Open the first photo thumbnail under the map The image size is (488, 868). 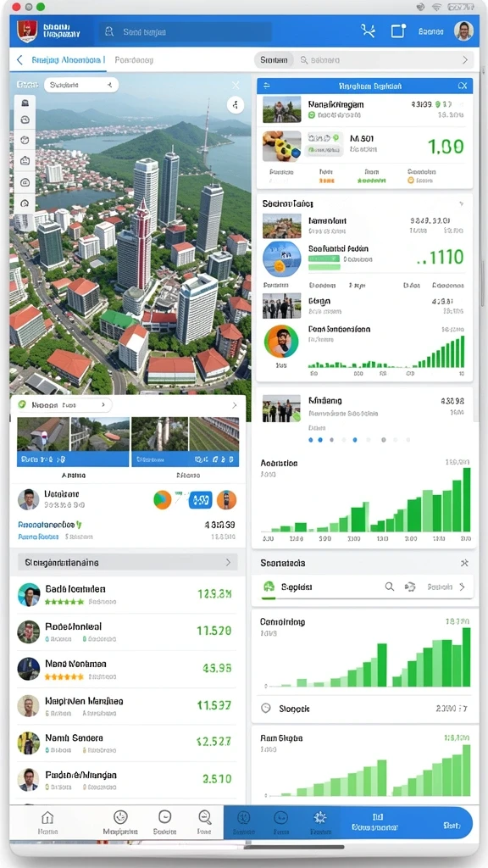[x=43, y=442]
